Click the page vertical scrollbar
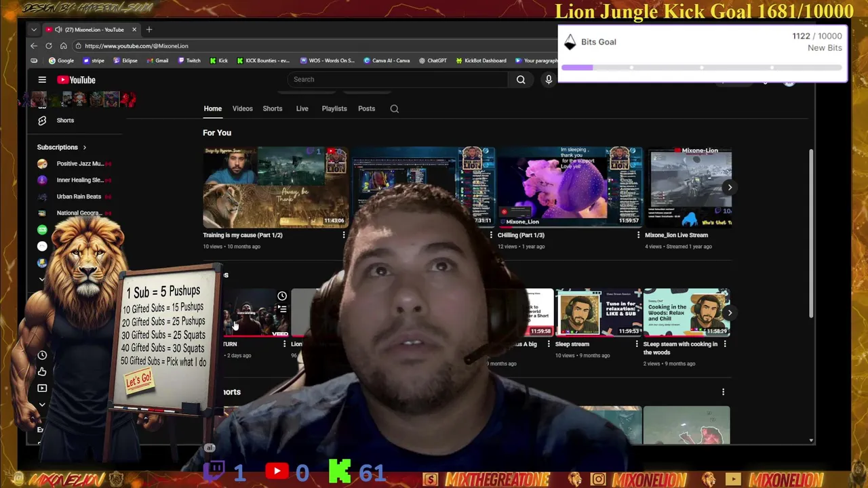Viewport: 868px width, 488px height. click(x=811, y=234)
